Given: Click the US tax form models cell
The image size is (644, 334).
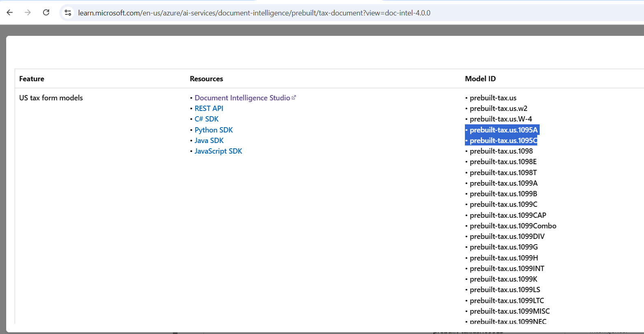Looking at the screenshot, I should tap(51, 98).
